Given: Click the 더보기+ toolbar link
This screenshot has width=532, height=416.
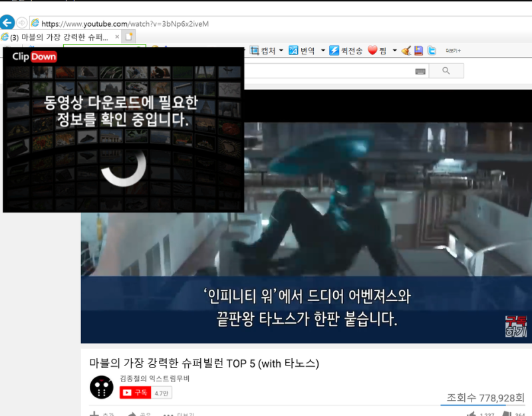Looking at the screenshot, I should [454, 51].
